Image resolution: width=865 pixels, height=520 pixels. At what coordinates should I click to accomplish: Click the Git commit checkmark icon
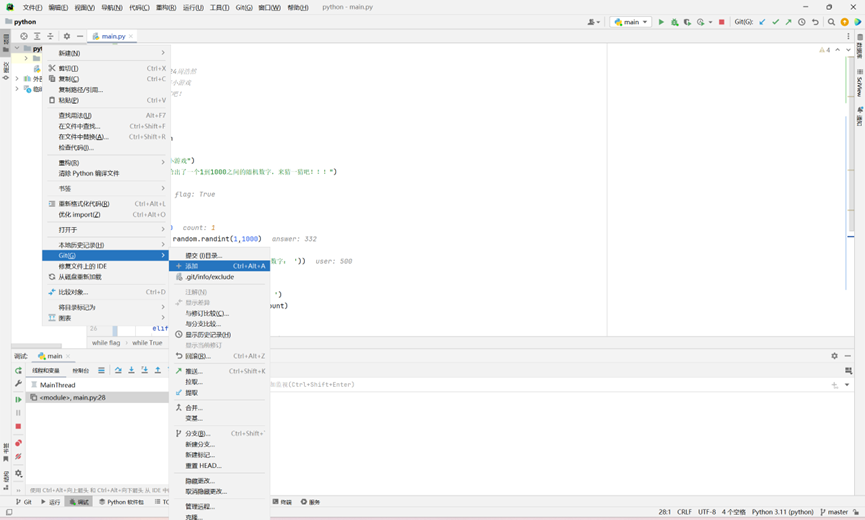click(775, 22)
